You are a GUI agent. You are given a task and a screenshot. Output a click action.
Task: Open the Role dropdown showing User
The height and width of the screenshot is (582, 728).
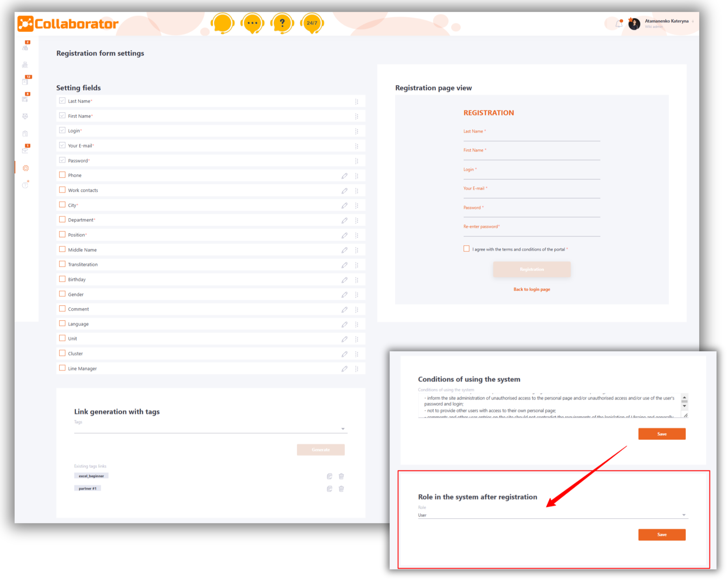tap(552, 515)
